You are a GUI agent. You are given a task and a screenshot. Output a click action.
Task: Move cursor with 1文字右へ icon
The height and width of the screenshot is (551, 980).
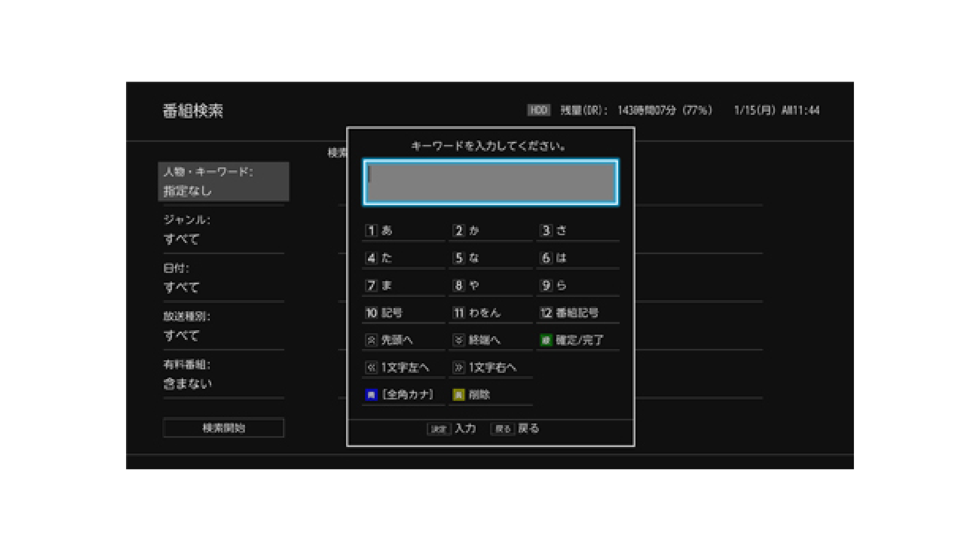tap(459, 367)
